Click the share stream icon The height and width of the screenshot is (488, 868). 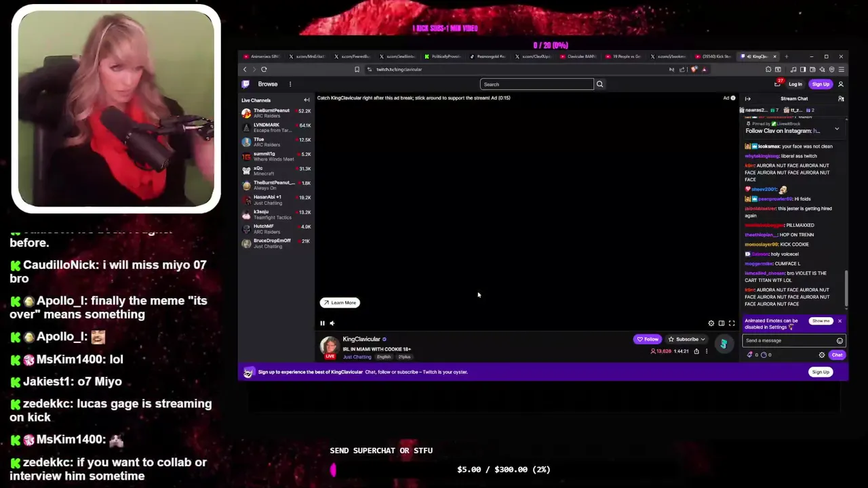click(696, 351)
